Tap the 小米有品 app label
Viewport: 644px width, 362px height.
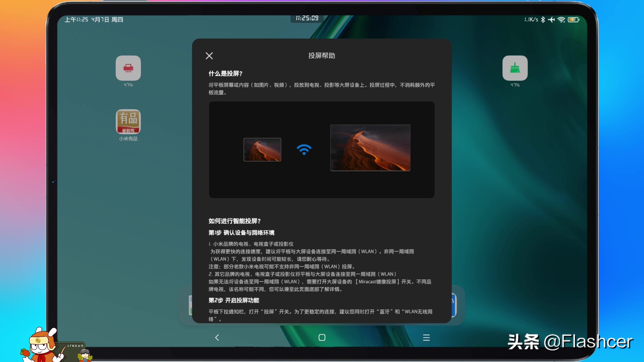(x=128, y=139)
